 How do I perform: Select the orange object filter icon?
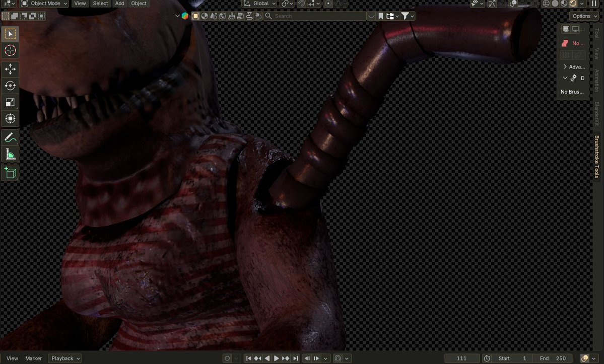195,16
